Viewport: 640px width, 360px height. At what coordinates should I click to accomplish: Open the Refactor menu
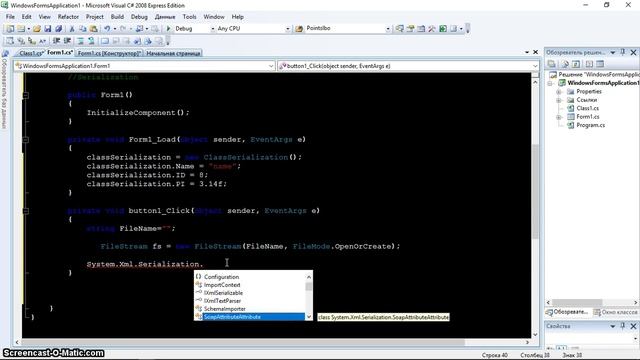click(x=68, y=17)
